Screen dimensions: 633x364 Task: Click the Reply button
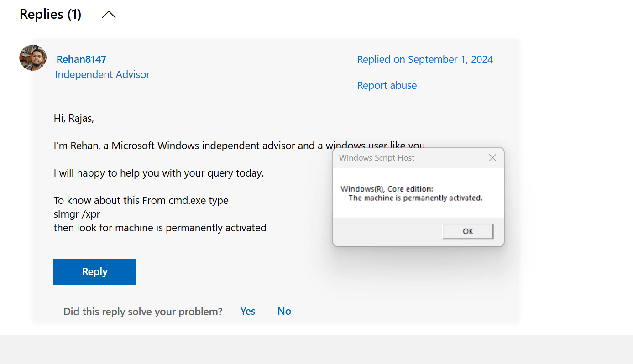tap(94, 271)
